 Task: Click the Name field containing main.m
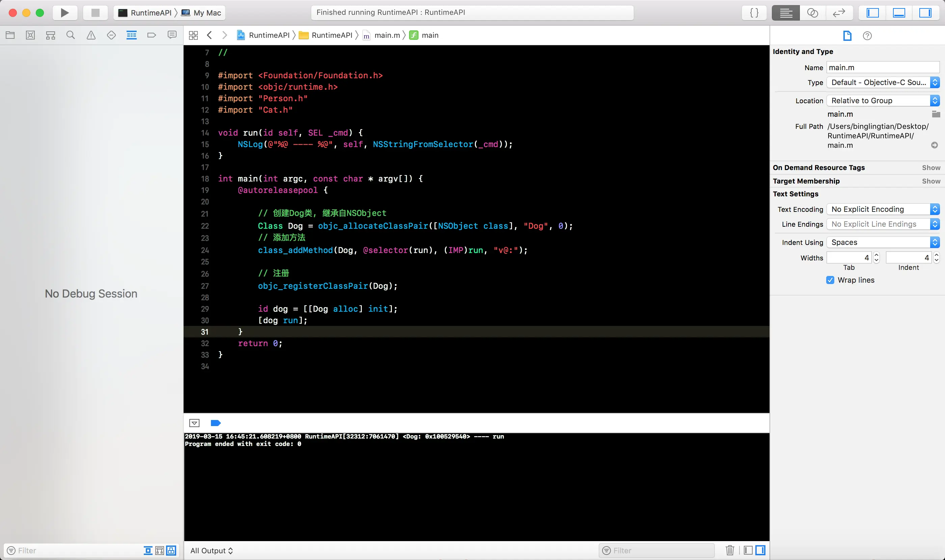tap(882, 67)
